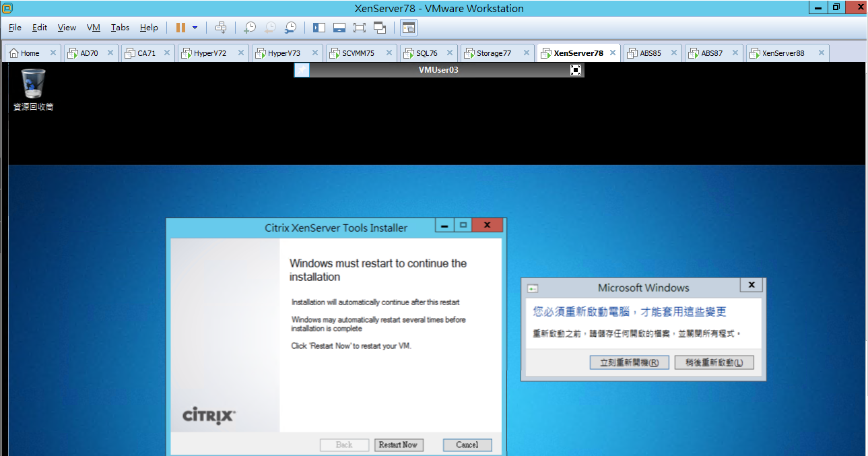Close the XenServer88 tab
The width and height of the screenshot is (868, 456).
[x=822, y=53]
